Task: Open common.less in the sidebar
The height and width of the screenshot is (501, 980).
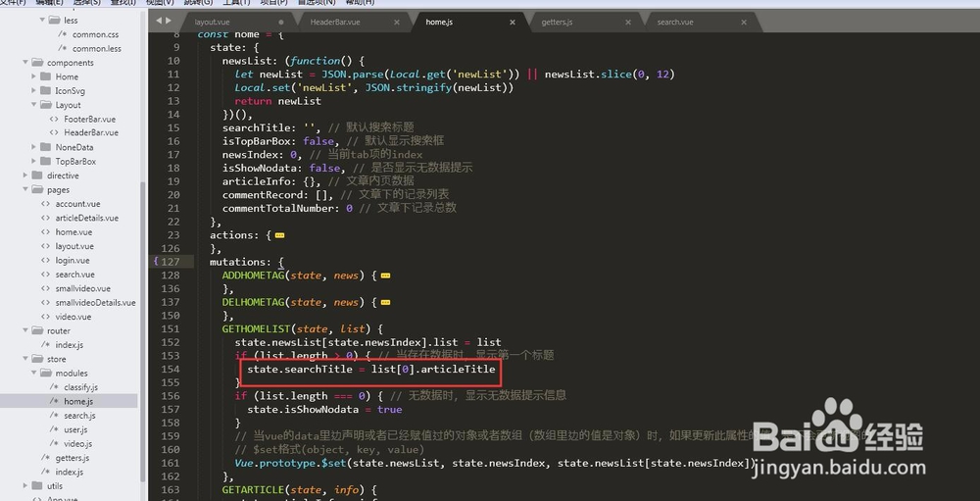Action: pos(97,48)
